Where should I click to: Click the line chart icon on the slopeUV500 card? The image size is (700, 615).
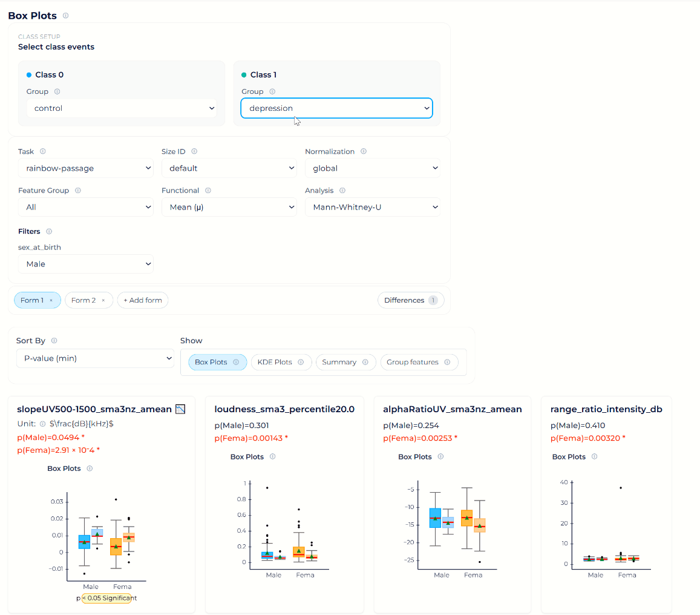(x=179, y=409)
